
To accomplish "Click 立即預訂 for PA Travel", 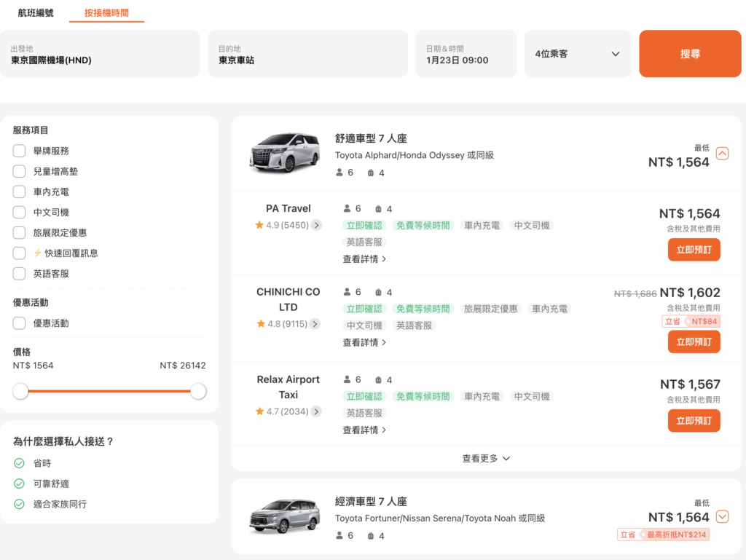I will click(x=694, y=249).
